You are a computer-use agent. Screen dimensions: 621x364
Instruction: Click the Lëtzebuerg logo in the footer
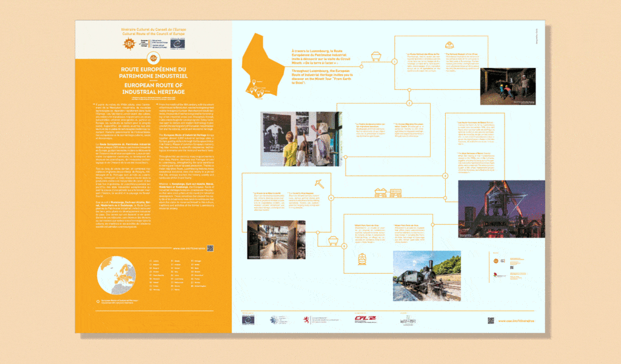408,320
